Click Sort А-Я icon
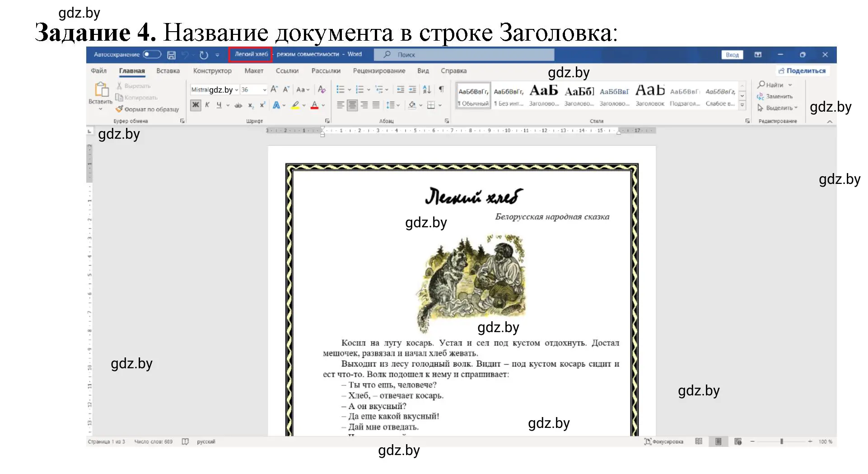868x474 pixels. click(x=427, y=89)
